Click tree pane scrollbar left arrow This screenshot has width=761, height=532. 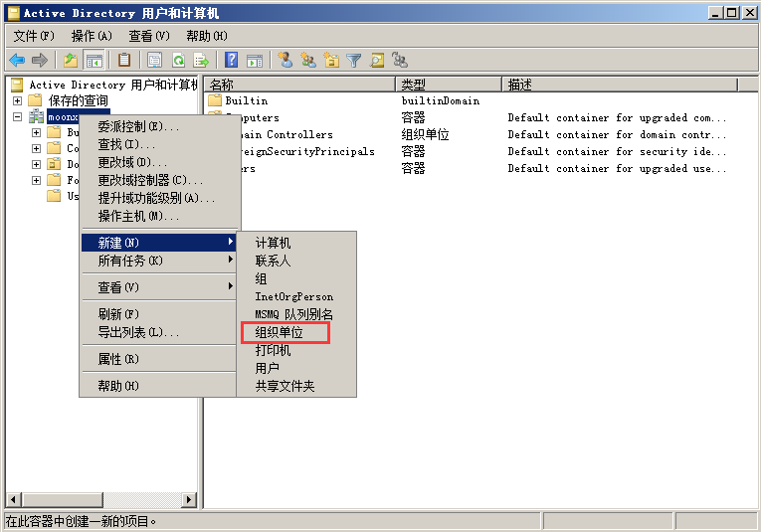coord(13,499)
